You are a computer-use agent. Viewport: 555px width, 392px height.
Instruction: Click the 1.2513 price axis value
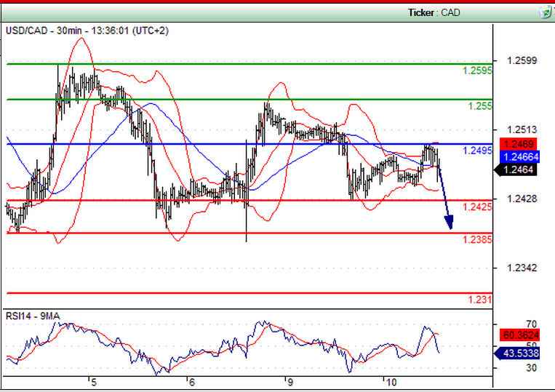522,130
